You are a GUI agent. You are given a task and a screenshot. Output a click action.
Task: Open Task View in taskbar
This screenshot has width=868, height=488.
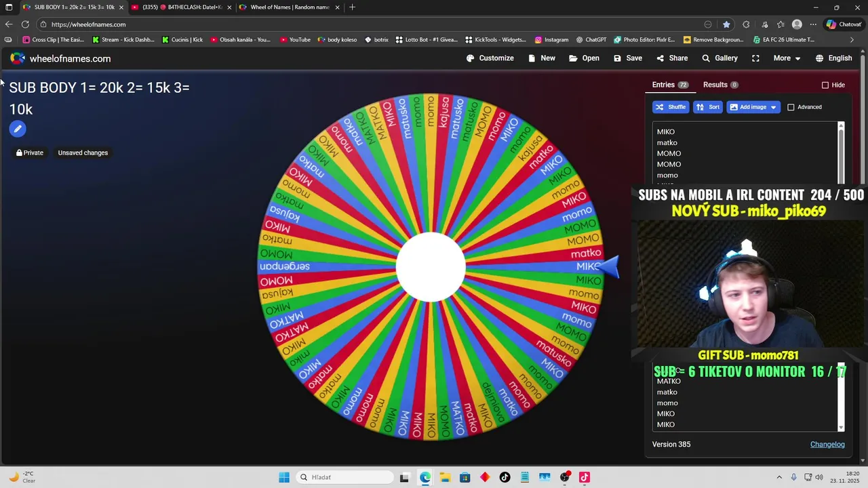[x=405, y=477]
